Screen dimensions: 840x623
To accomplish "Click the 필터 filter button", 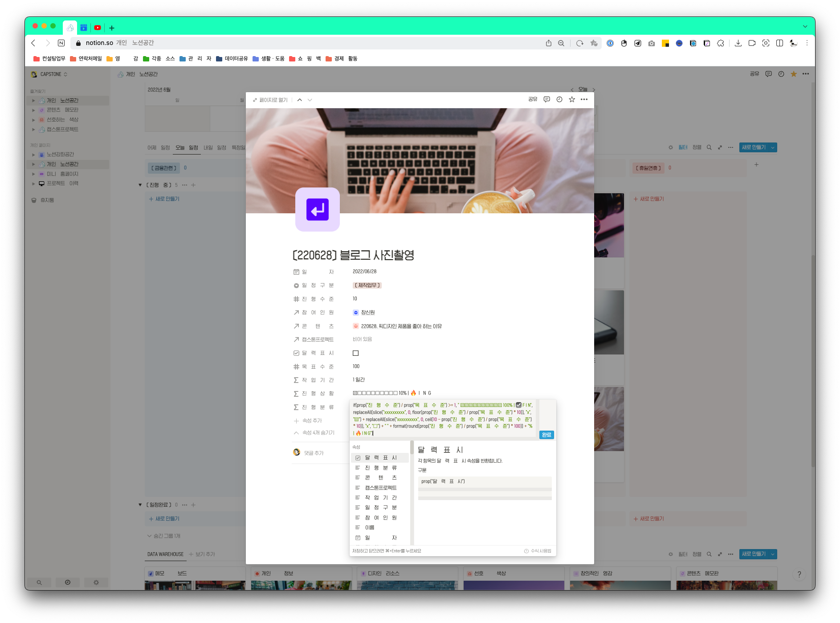I will [683, 147].
